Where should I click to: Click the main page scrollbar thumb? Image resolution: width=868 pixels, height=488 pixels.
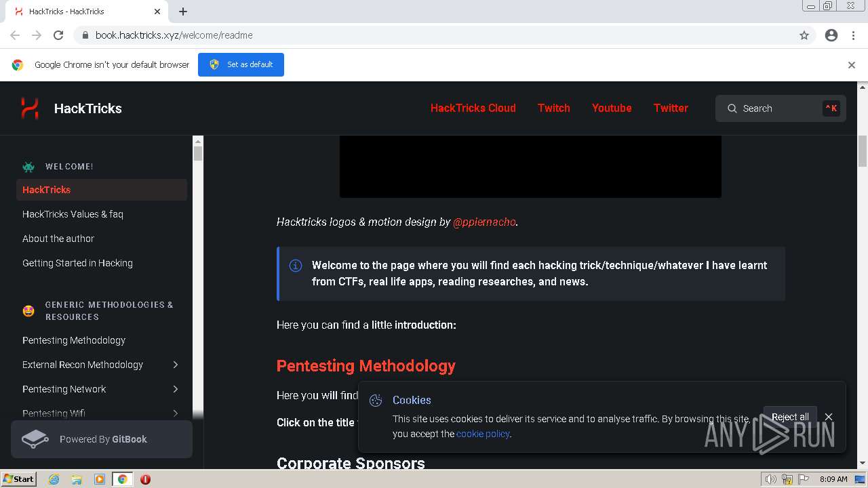(x=863, y=150)
